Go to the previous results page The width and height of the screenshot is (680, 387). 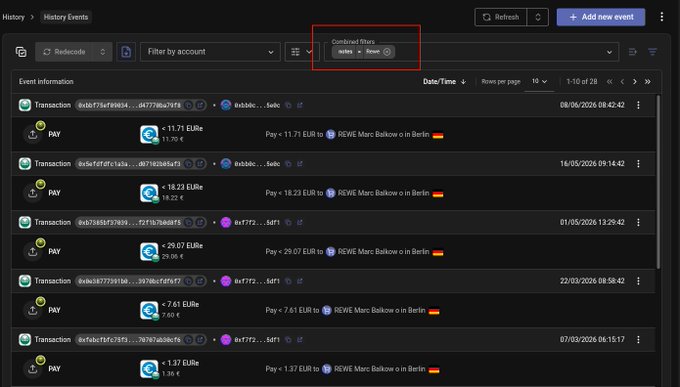[622, 82]
